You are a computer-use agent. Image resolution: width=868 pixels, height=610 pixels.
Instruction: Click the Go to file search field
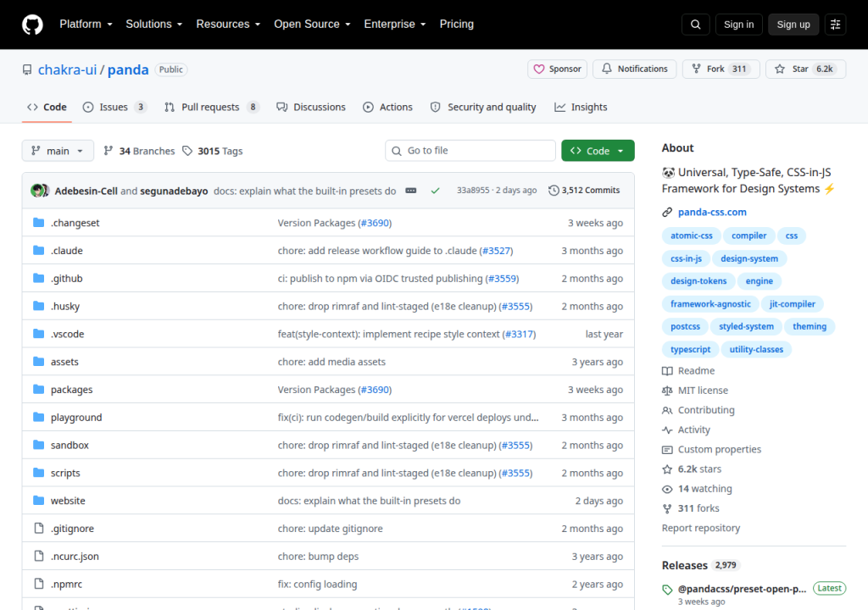(470, 151)
